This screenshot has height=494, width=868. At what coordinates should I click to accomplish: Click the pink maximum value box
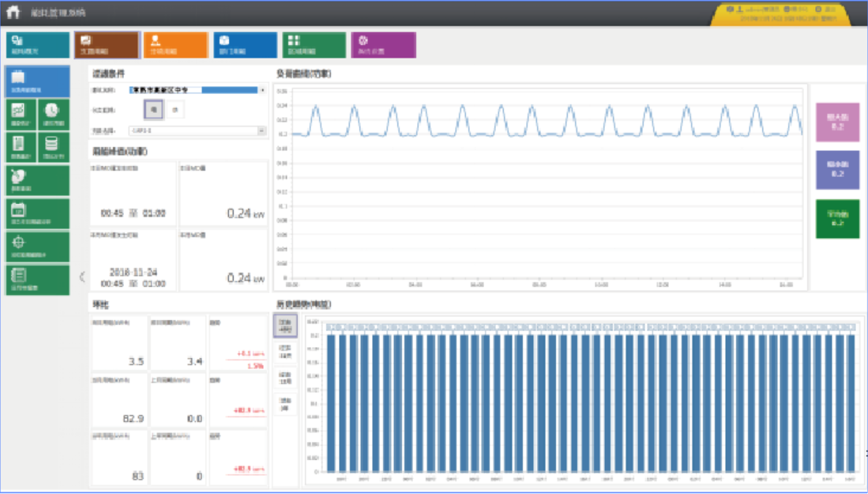point(837,123)
